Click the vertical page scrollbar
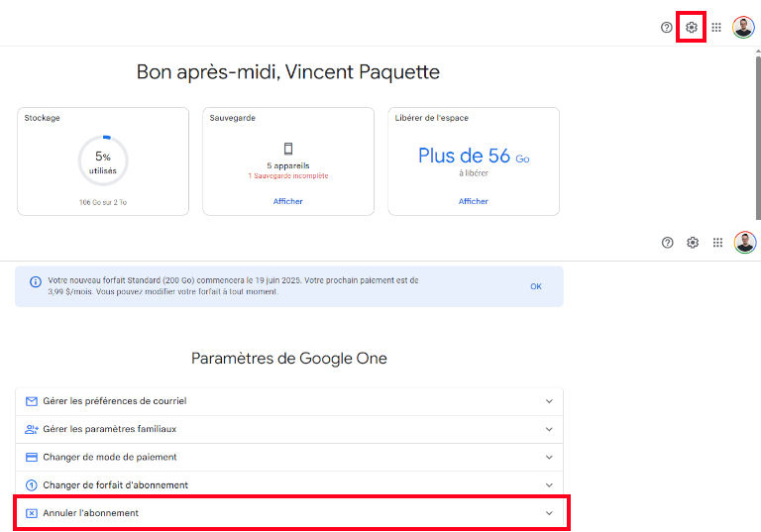Screen dimensions: 761x532 (x=758, y=138)
